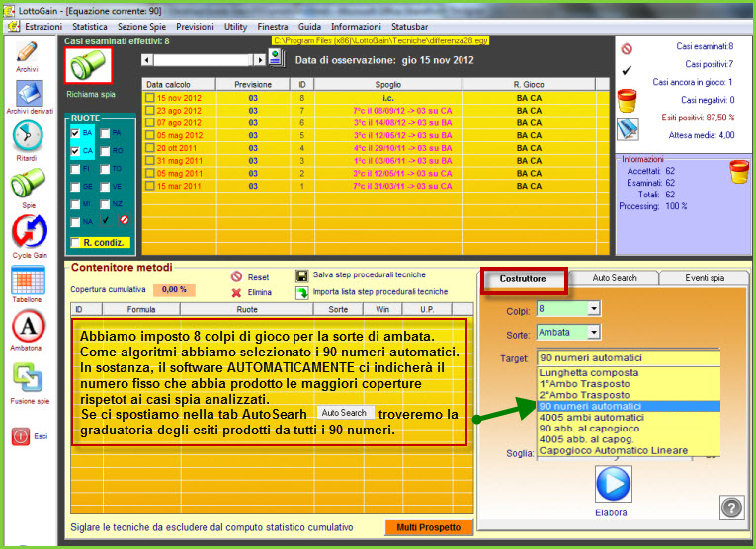This screenshot has height=549, width=756.
Task: Click Importa lista step procedurali tecniche
Action: point(380,292)
